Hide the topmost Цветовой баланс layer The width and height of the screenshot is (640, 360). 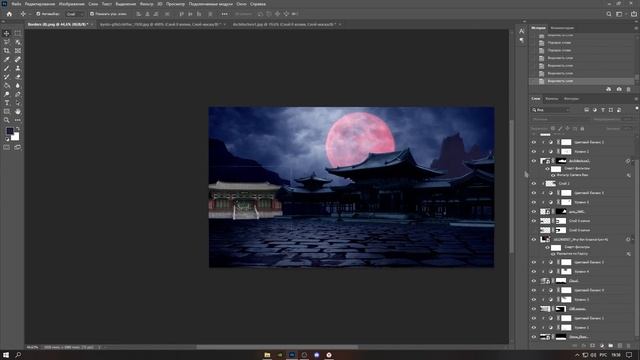coord(533,142)
